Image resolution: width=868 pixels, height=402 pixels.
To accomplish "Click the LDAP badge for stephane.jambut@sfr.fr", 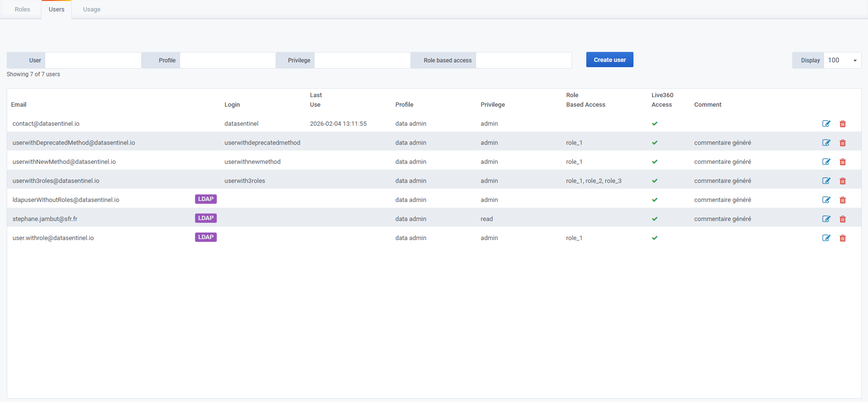I will [x=205, y=218].
